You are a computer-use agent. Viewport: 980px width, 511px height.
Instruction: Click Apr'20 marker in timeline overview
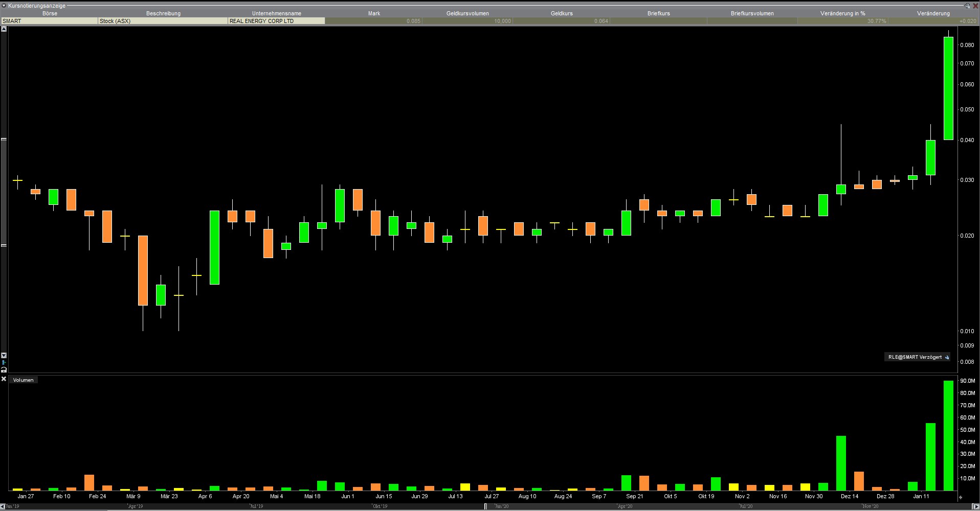tap(625, 506)
